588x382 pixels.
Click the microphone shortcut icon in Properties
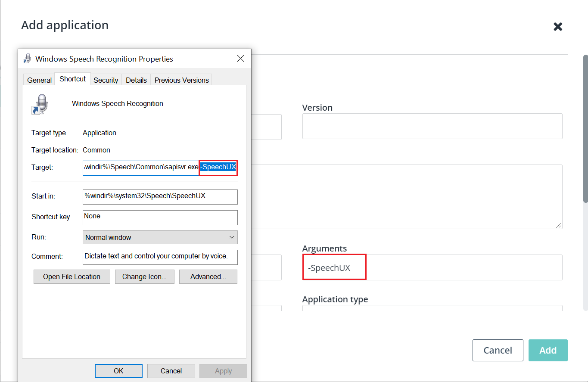[40, 104]
